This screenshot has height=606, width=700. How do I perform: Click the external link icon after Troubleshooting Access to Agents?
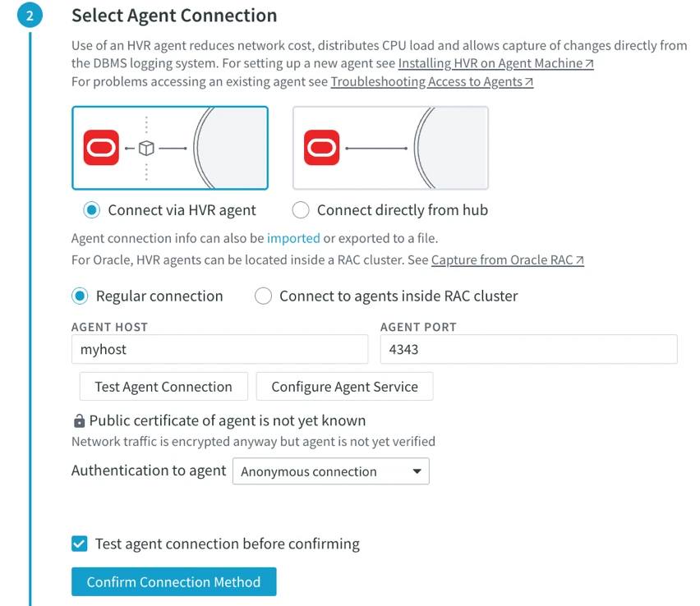tap(529, 81)
